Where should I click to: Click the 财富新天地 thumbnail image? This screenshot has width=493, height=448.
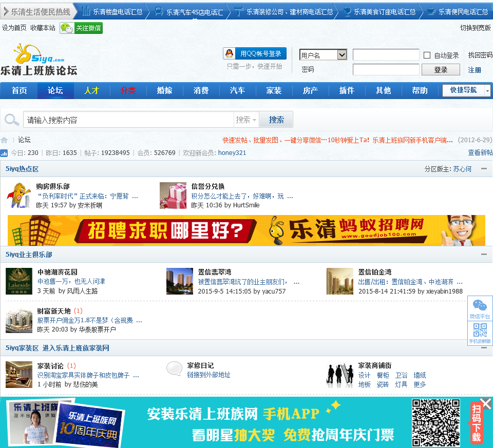pos(19,320)
